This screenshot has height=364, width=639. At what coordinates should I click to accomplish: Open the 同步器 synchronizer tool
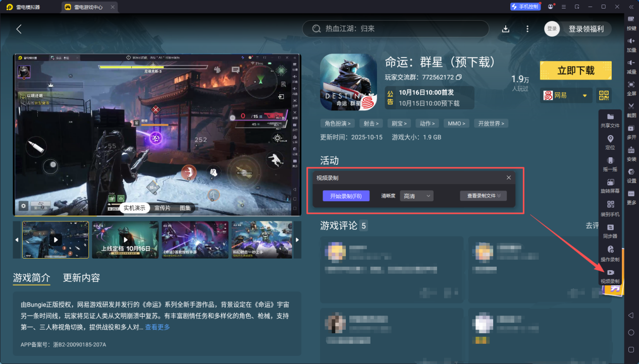[610, 231]
